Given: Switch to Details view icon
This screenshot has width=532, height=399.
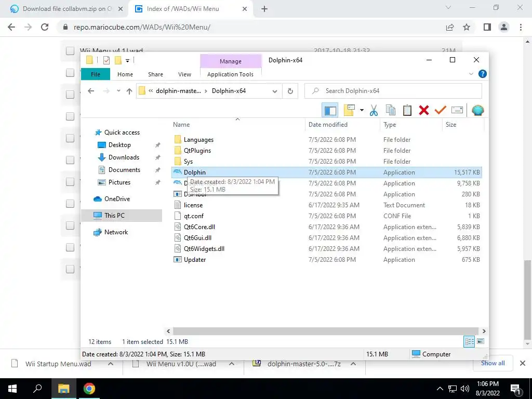Looking at the screenshot, I should click(x=469, y=341).
